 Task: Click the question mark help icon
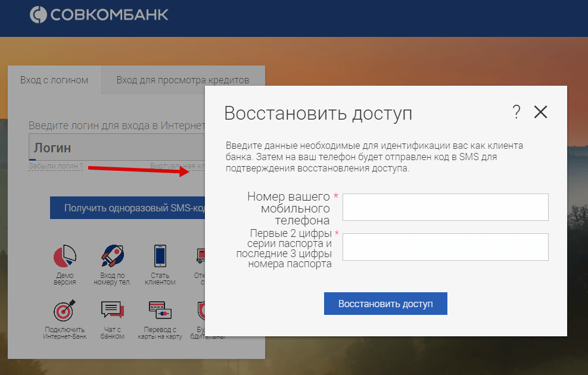pyautogui.click(x=516, y=112)
